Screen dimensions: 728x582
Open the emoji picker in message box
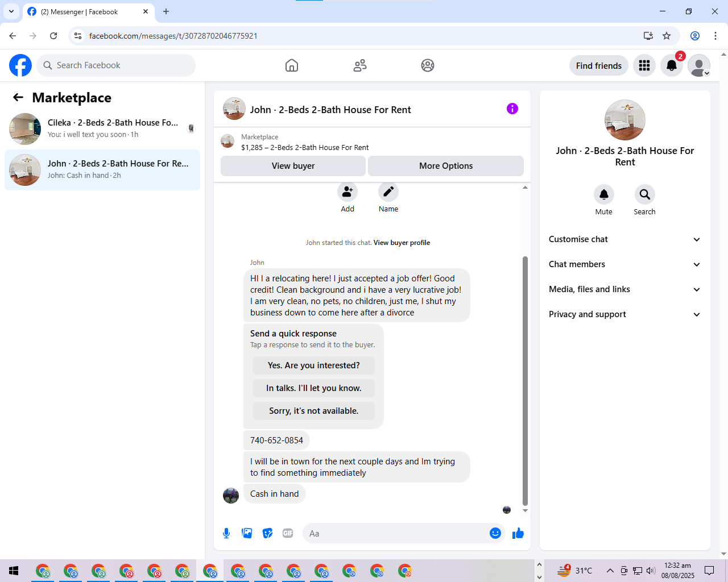click(495, 533)
